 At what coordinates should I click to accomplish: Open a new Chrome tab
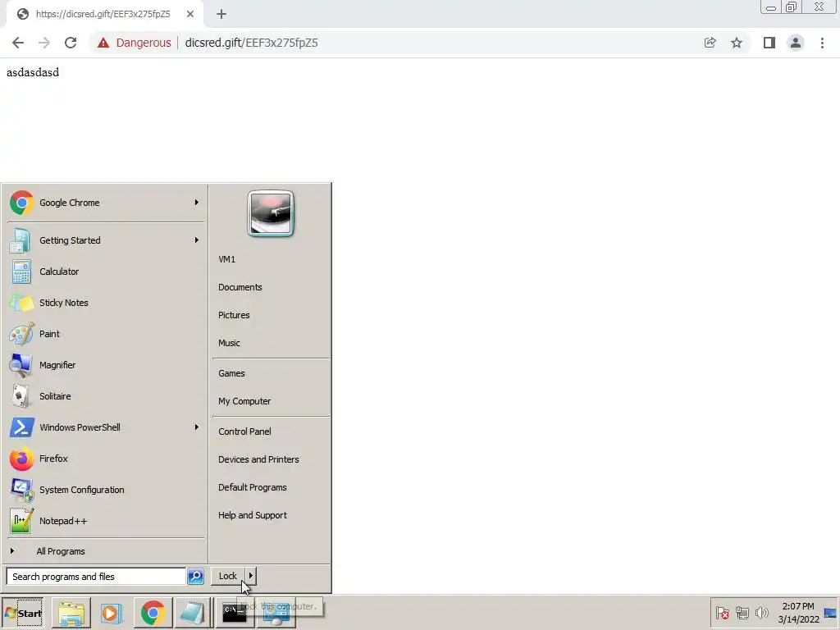(x=221, y=15)
